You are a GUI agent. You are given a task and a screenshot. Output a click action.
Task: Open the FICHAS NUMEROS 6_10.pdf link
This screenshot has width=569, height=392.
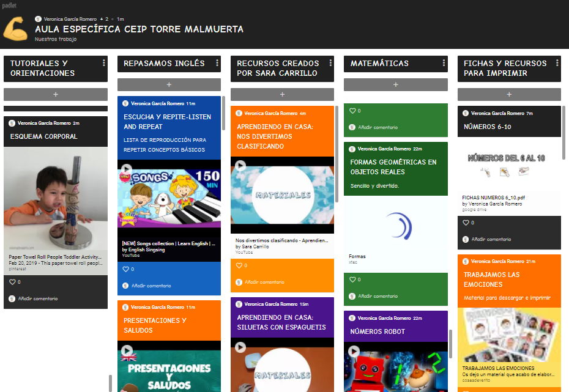[x=493, y=198]
